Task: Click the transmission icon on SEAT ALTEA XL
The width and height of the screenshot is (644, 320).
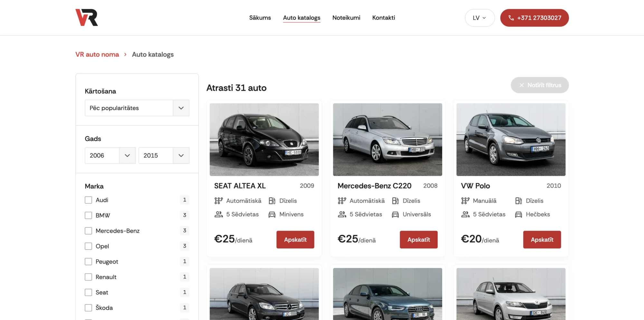Action: coord(219,201)
